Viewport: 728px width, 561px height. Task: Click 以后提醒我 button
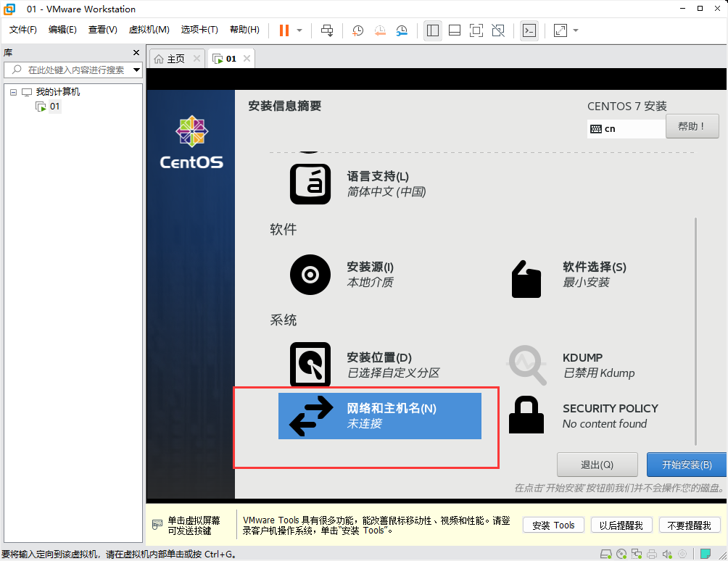point(621,525)
